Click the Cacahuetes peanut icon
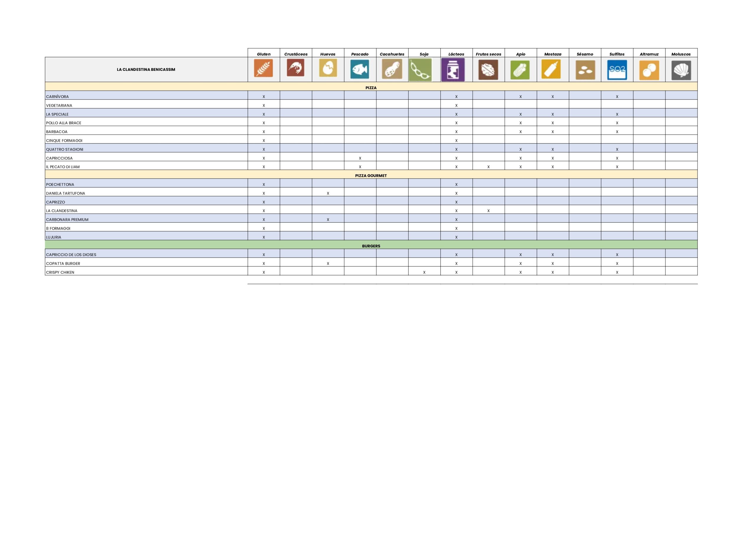The width and height of the screenshot is (756, 534). pos(392,69)
